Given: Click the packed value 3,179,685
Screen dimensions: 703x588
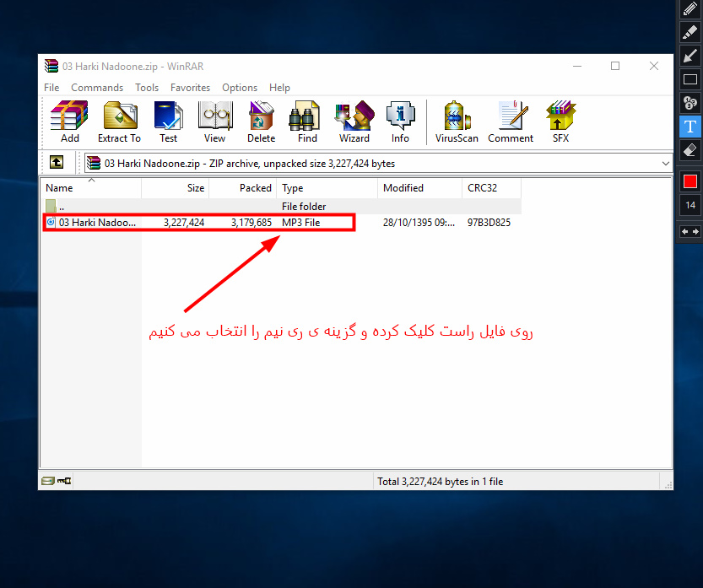Looking at the screenshot, I should click(251, 223).
